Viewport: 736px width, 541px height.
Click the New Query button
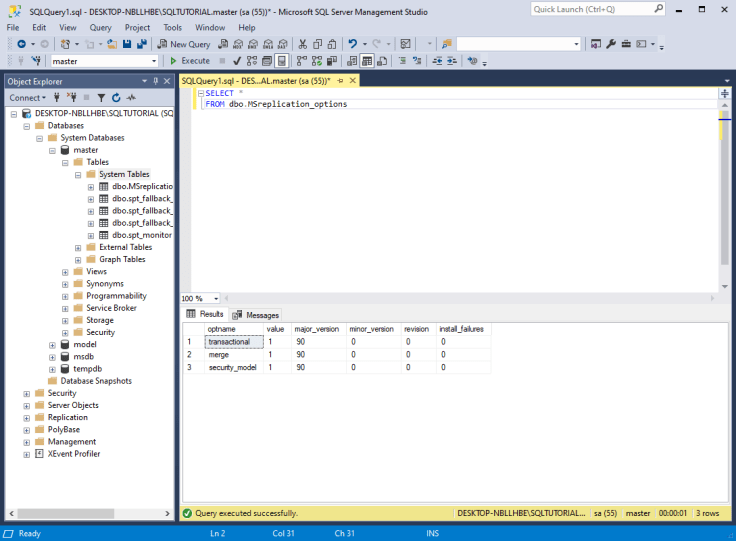(x=184, y=44)
